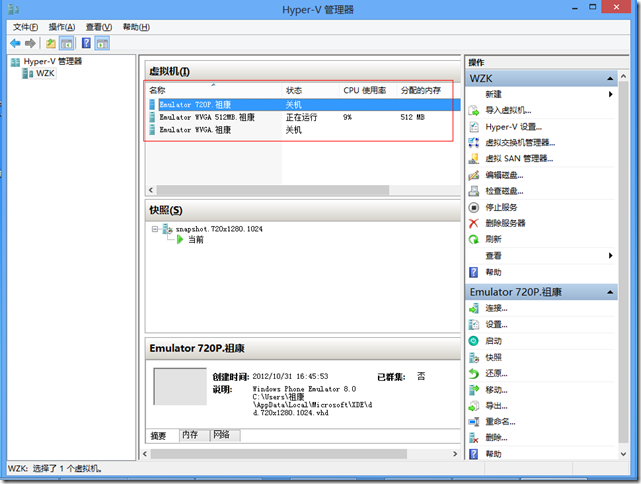This screenshot has width=641, height=484.
Task: Click the green 启动 power icon
Action: [473, 341]
